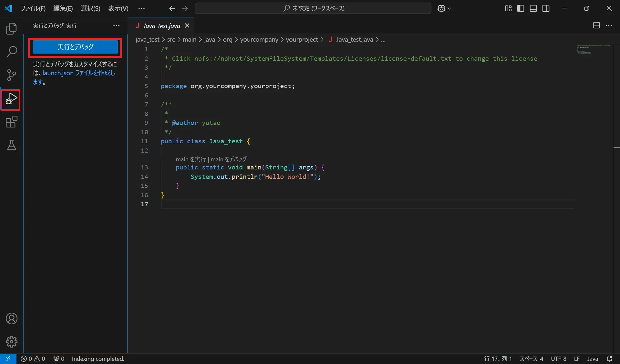Open the Run and Debug view icon
This screenshot has width=620, height=364.
[x=12, y=99]
